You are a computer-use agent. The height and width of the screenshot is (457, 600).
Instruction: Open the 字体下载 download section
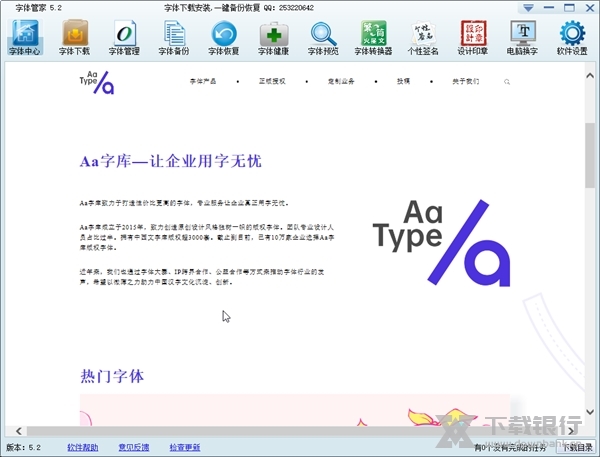click(75, 38)
